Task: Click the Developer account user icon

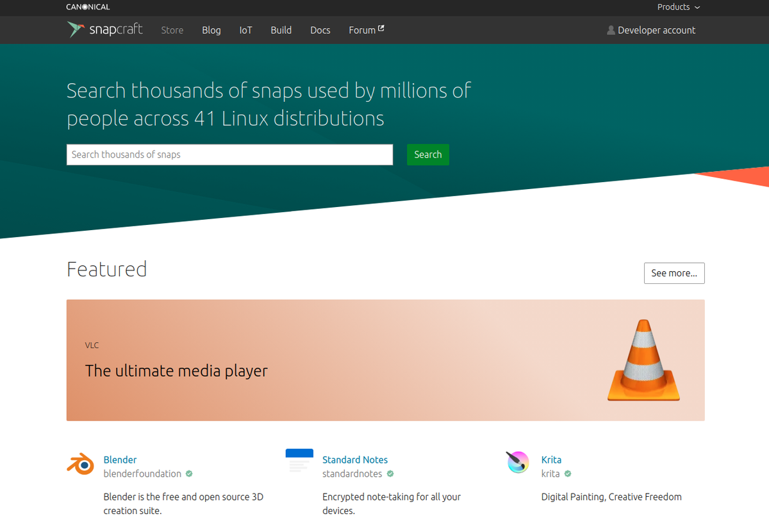Action: pos(611,30)
